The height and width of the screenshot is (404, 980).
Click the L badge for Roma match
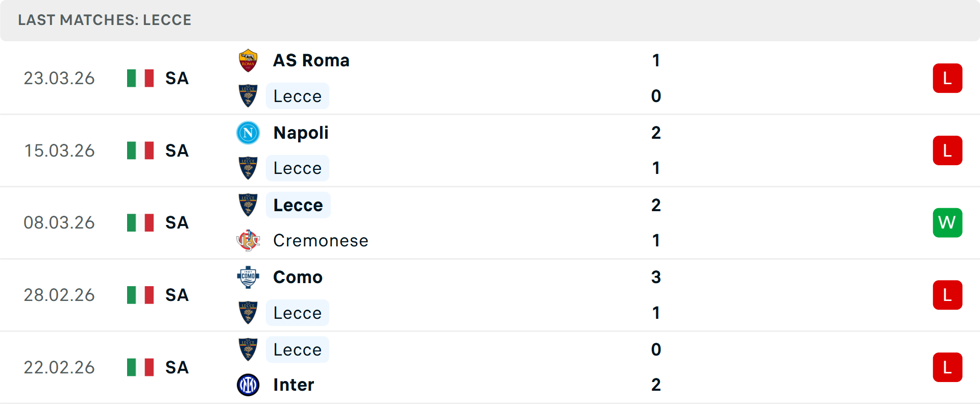(947, 78)
